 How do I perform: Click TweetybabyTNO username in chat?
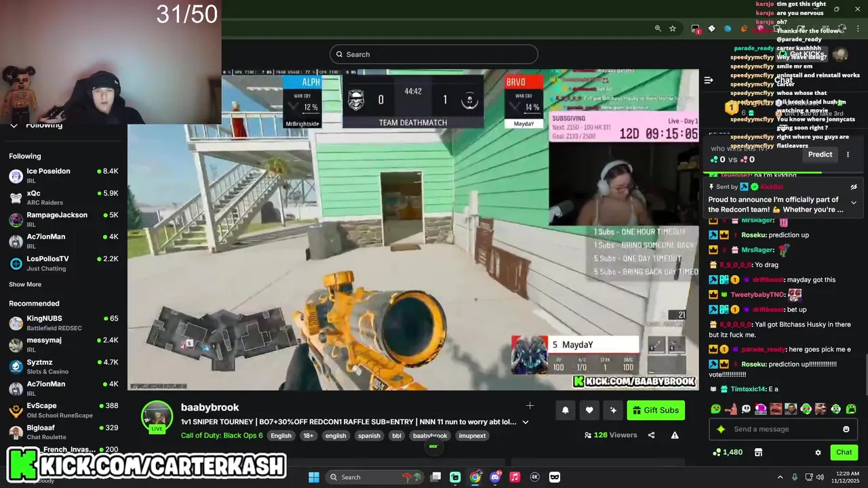(x=757, y=295)
